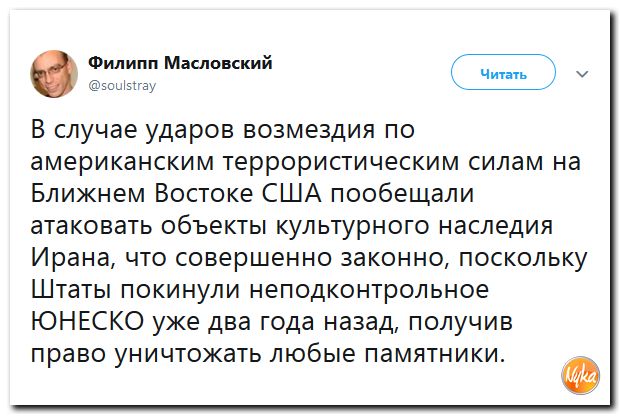Click the @soulstray handle

click(123, 86)
